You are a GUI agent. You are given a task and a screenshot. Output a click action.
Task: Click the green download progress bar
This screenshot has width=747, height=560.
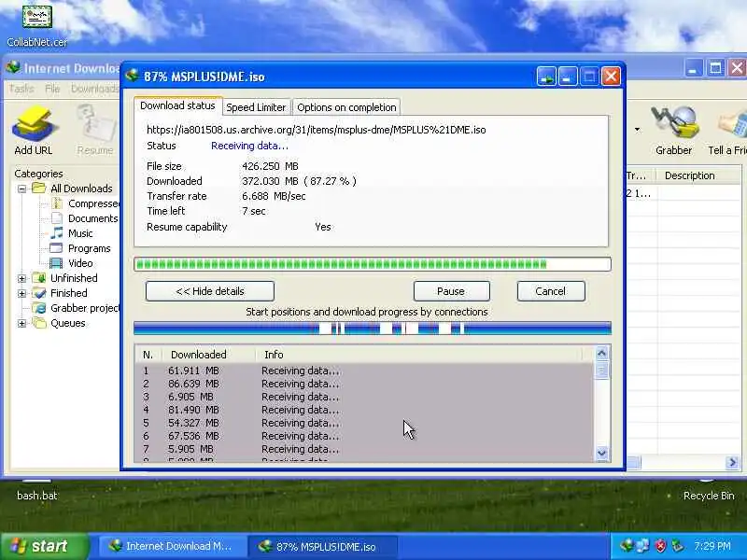coord(373,264)
